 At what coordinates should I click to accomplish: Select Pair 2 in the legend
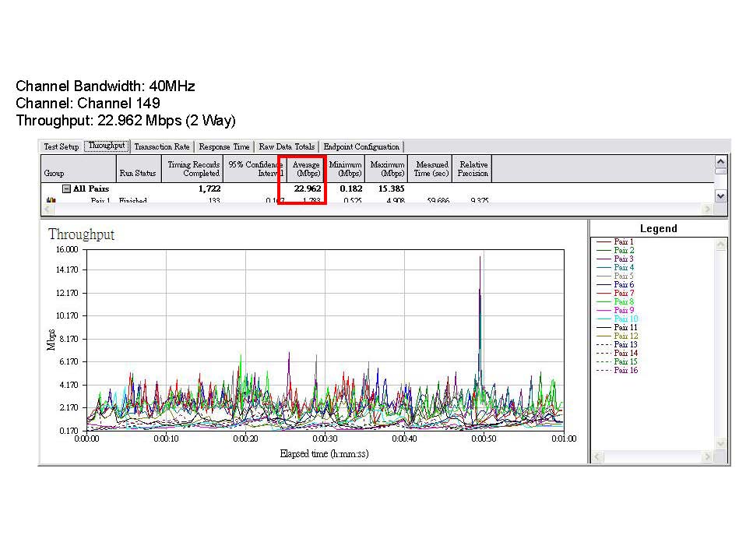[x=624, y=250]
